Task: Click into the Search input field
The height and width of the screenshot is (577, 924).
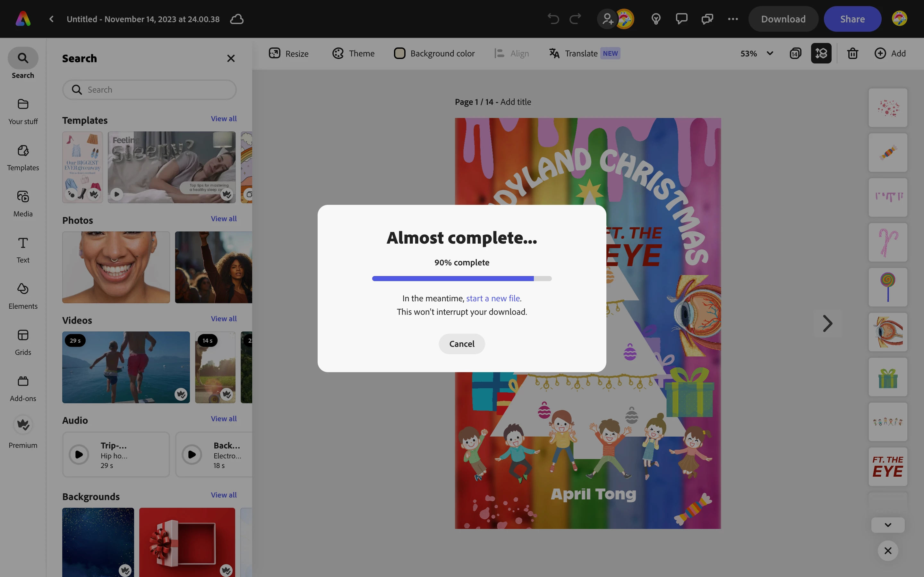Action: [157, 90]
